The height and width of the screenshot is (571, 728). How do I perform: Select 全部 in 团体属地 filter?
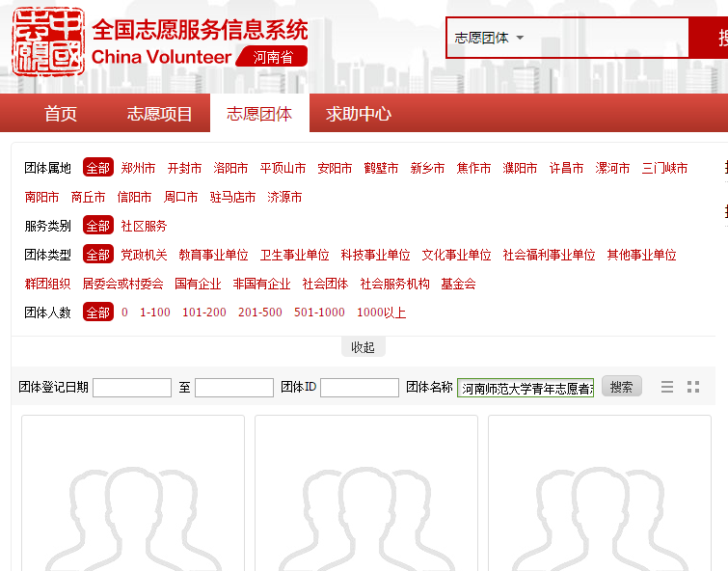coord(97,168)
